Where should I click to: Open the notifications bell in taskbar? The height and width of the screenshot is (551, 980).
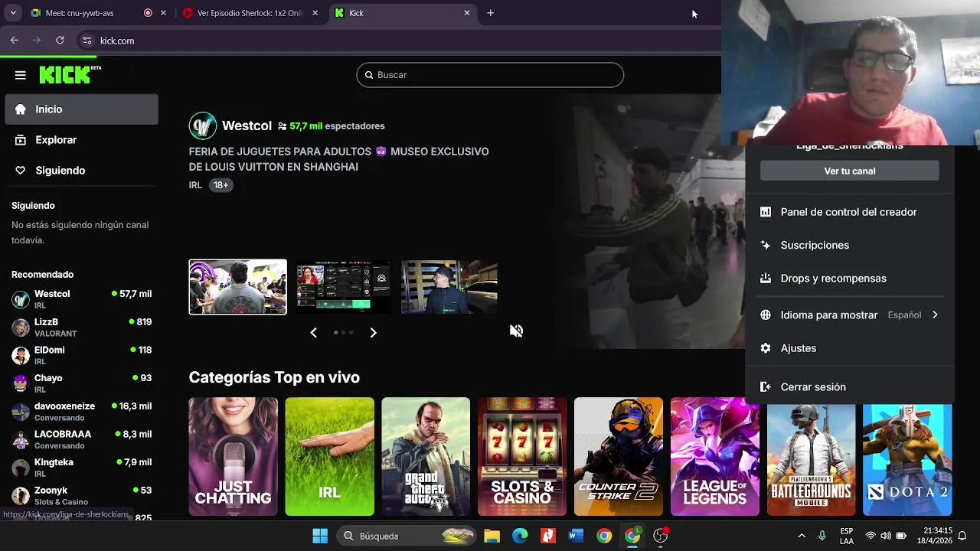point(962,536)
